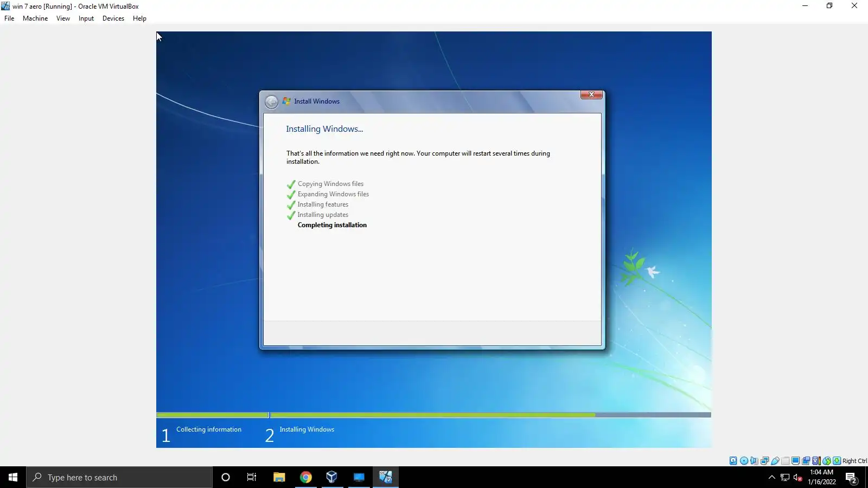Click the blue monitor taskbar icon
868x488 pixels.
click(359, 477)
